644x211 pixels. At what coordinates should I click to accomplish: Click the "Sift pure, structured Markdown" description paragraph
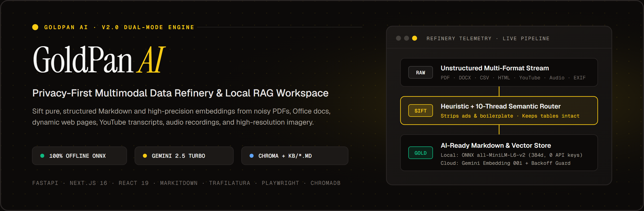click(181, 117)
